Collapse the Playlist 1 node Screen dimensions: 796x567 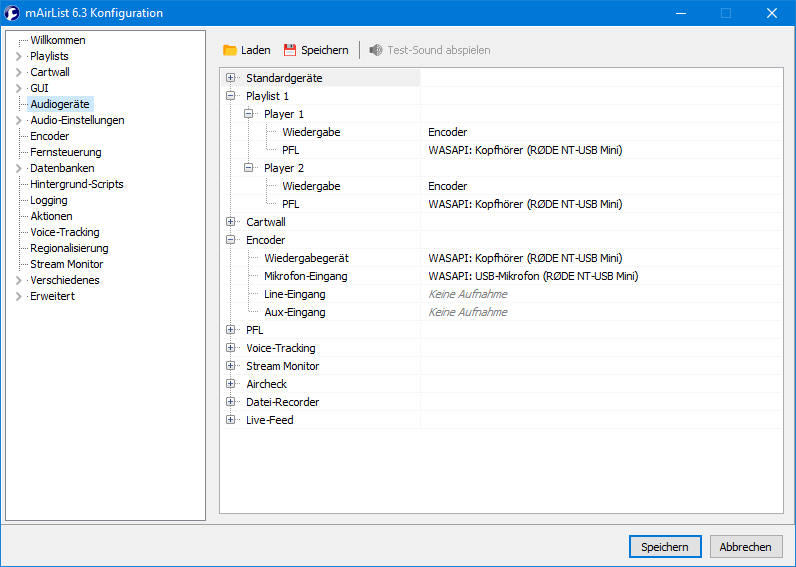[231, 96]
